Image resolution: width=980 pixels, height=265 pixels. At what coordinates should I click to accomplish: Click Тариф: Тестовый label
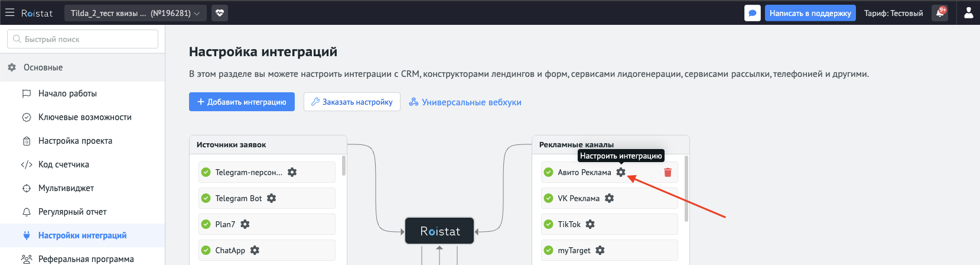[893, 13]
